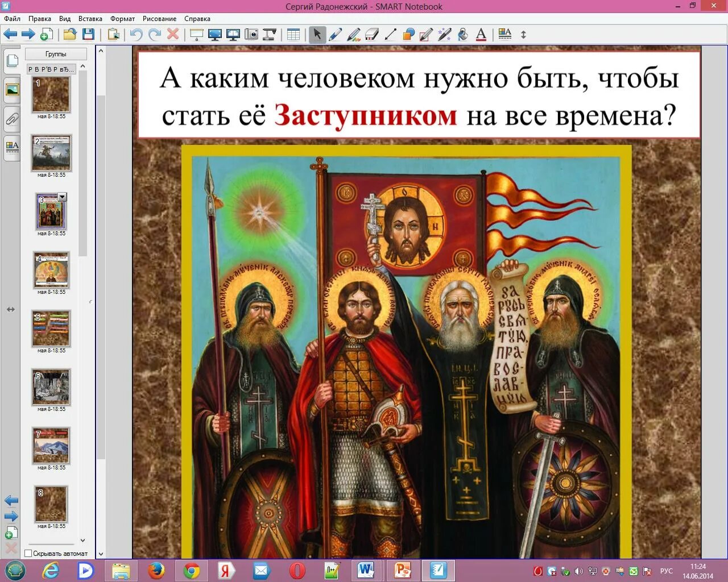Image resolution: width=728 pixels, height=582 pixels.
Task: Open file with the folder icon
Action: (70, 35)
